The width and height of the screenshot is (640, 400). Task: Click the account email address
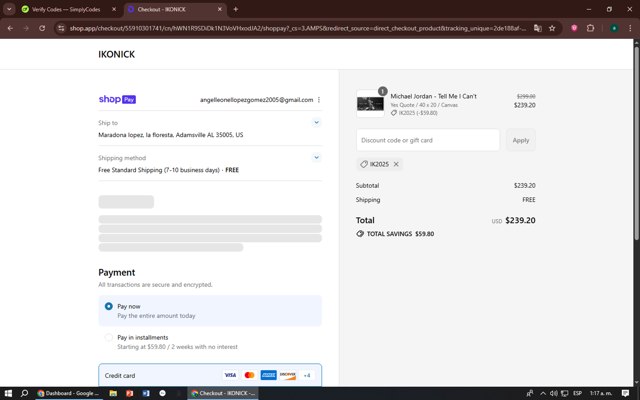point(256,100)
